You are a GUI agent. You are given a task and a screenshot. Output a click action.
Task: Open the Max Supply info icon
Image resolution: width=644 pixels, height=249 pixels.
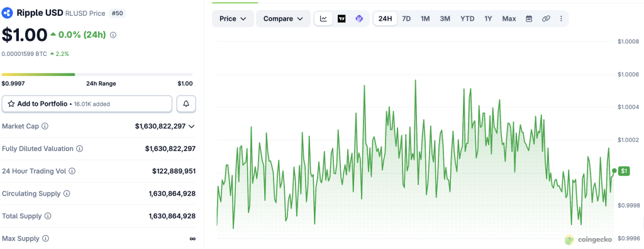click(x=45, y=238)
